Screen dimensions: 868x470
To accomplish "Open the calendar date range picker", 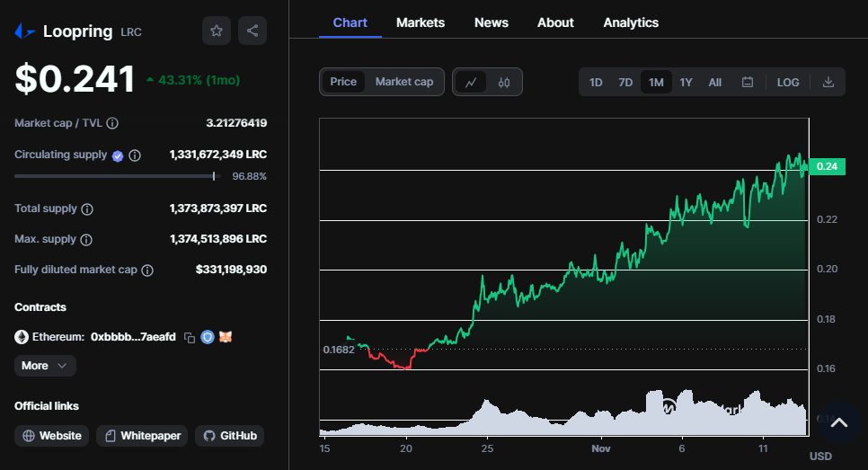I will 748,82.
